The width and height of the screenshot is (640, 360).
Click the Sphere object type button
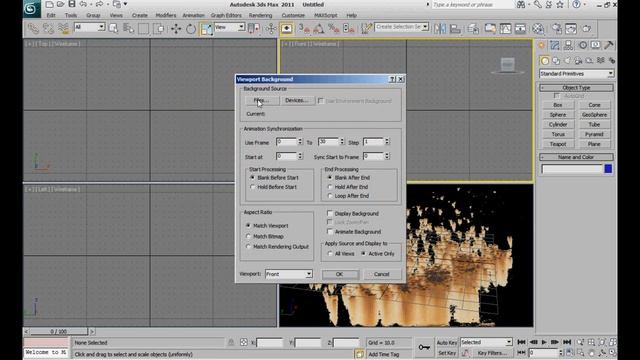558,115
